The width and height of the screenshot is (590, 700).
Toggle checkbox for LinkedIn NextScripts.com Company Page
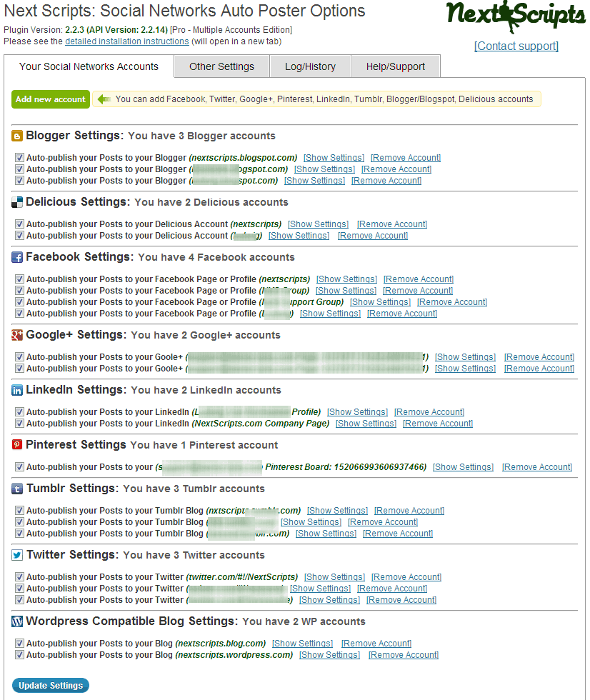[x=19, y=423]
